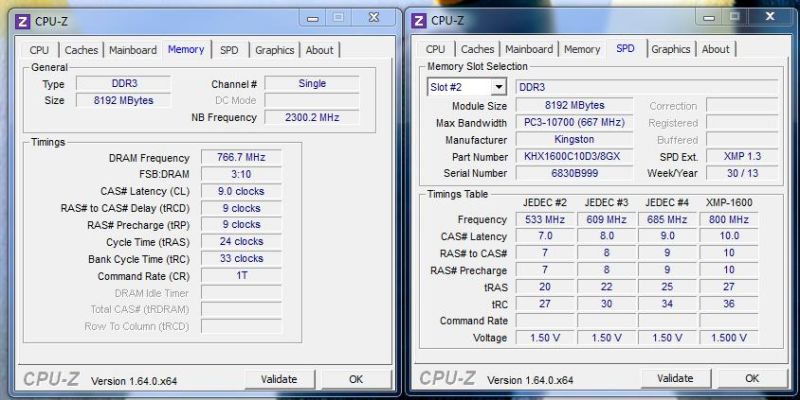Switch to SPD tab in left window
The width and height of the screenshot is (800, 400).
[229, 50]
